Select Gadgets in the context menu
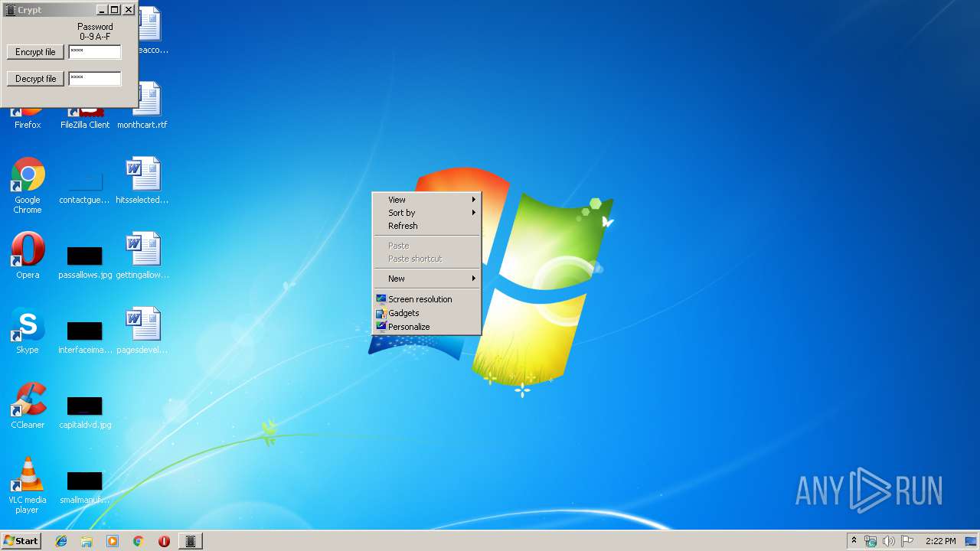The width and height of the screenshot is (980, 551). tap(426, 313)
